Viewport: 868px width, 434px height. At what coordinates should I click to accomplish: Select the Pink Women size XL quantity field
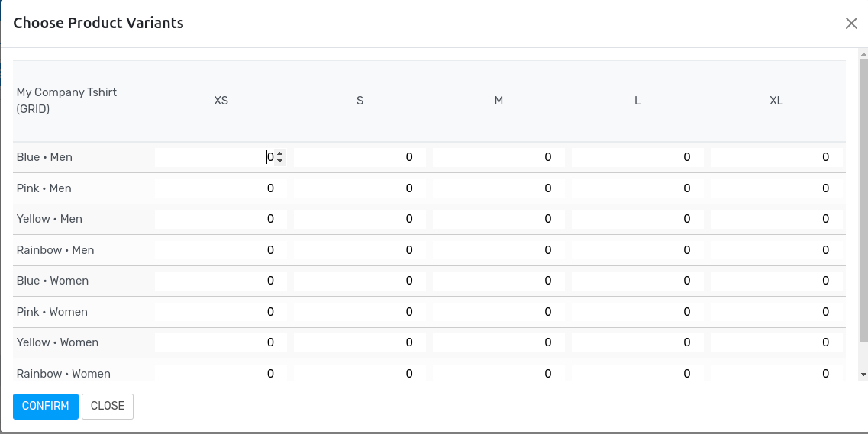coord(776,312)
